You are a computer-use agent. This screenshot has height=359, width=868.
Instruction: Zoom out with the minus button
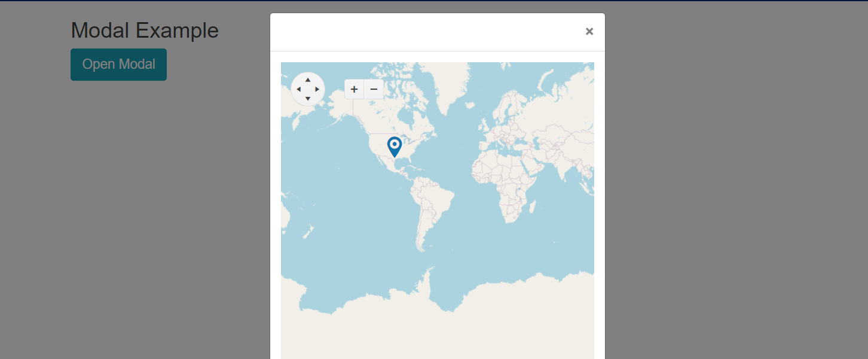point(374,89)
